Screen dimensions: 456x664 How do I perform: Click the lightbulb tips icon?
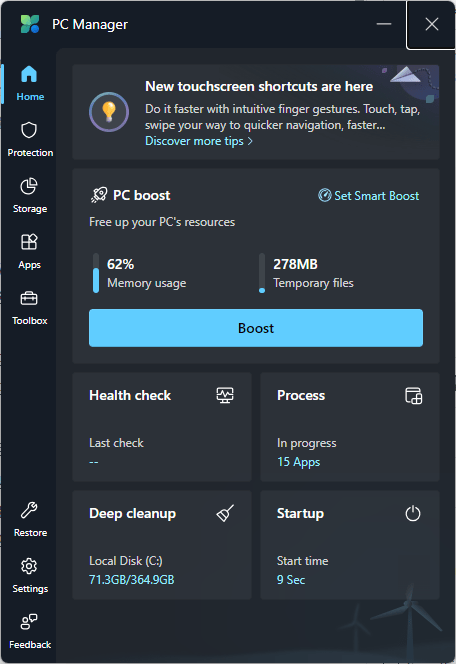coord(109,112)
